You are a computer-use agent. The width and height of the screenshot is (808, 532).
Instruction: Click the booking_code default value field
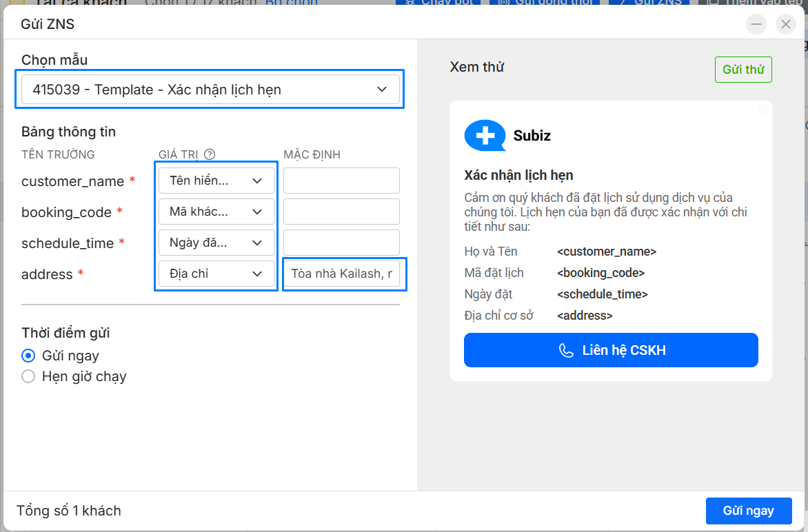[341, 212]
